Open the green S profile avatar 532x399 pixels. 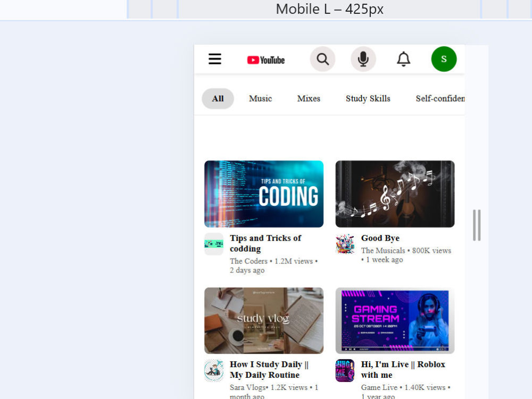444,59
